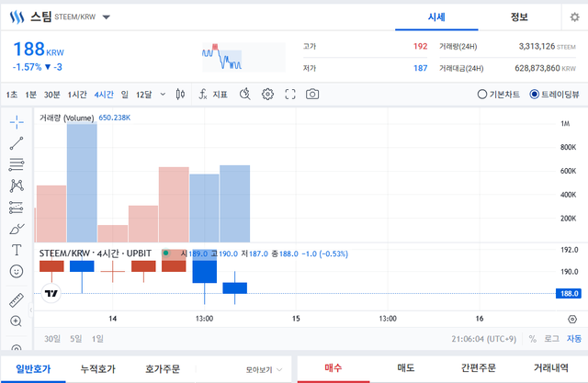Expand the STEEM/KRW market dropdown
Viewport: 588px width, 383px height.
[x=107, y=17]
